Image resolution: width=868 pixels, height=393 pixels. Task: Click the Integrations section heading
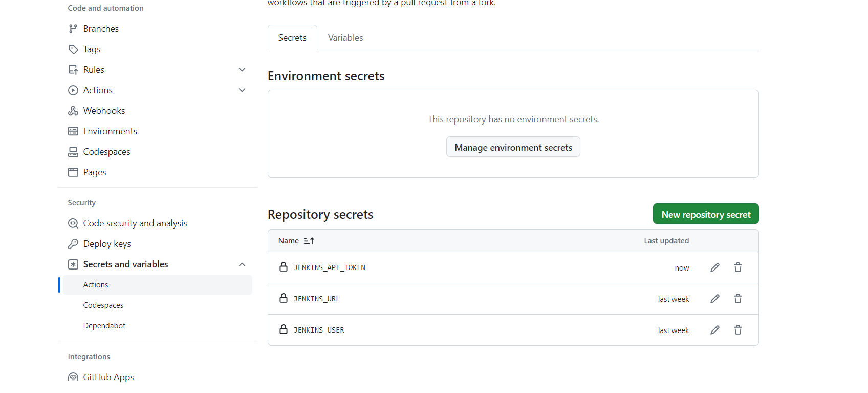[x=89, y=357]
